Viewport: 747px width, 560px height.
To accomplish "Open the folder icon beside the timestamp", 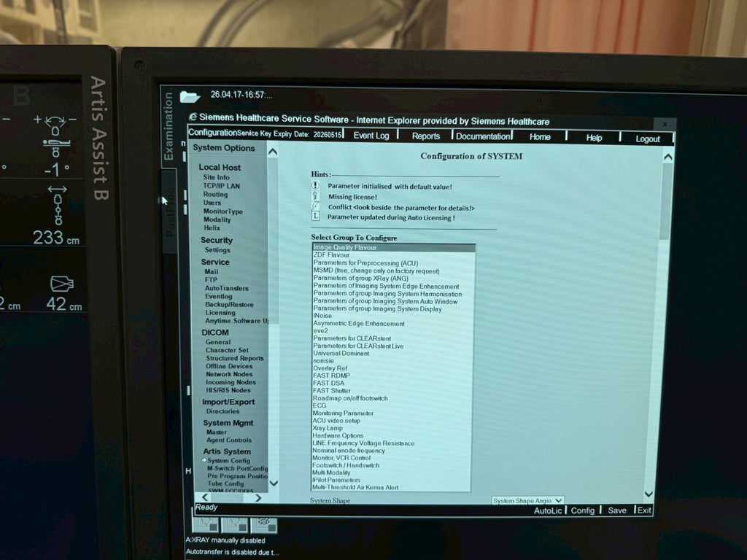I will (190, 97).
